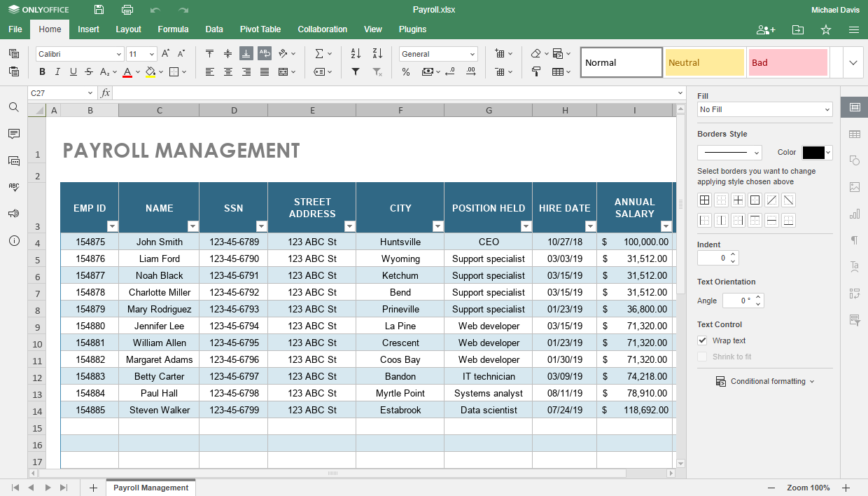Toggle bold formatting in the toolbar
The image size is (868, 496).
42,71
